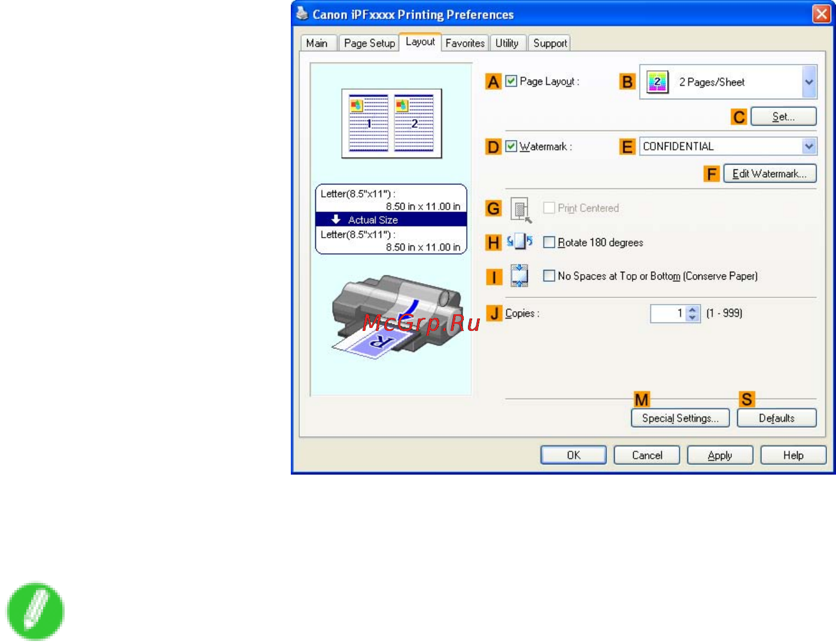Click the printer icon in the title bar
This screenshot has height=644, width=836.
(x=302, y=14)
